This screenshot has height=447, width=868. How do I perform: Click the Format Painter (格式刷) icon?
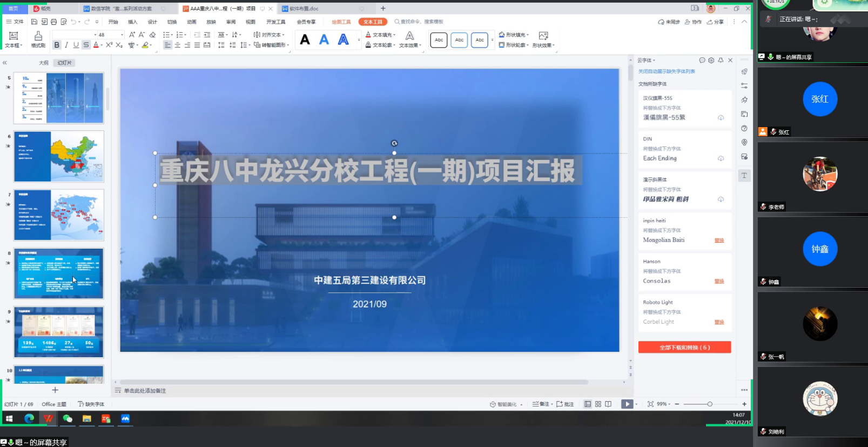38,39
